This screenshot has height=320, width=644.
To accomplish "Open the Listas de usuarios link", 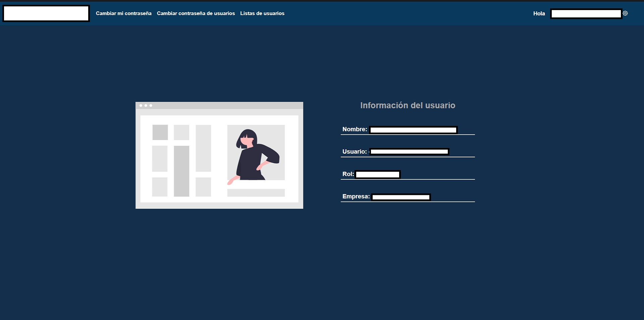I will (262, 13).
